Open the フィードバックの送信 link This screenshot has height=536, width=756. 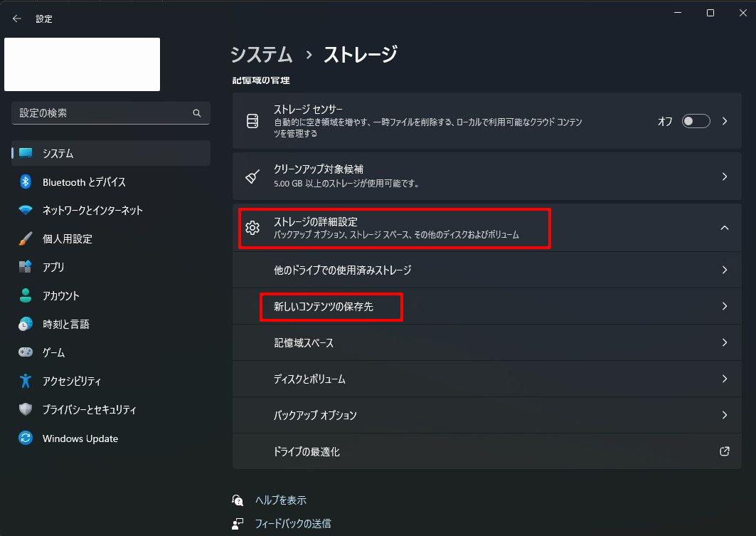coord(292,524)
